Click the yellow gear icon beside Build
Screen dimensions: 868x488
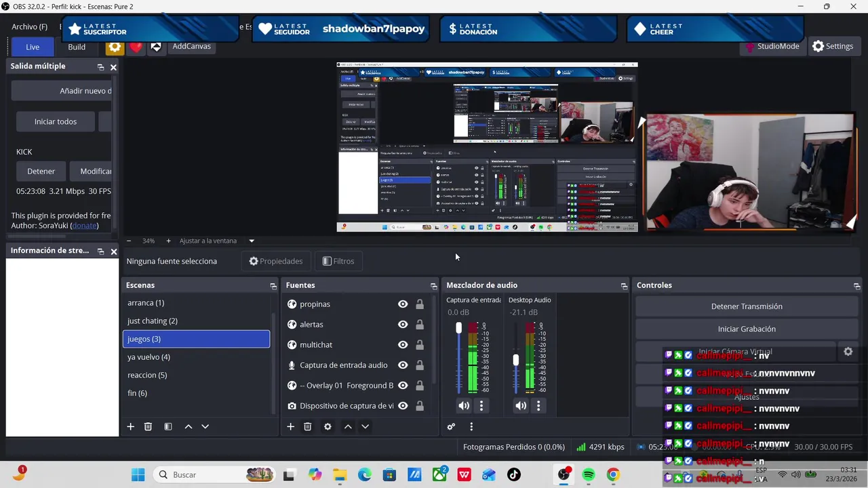coord(115,47)
